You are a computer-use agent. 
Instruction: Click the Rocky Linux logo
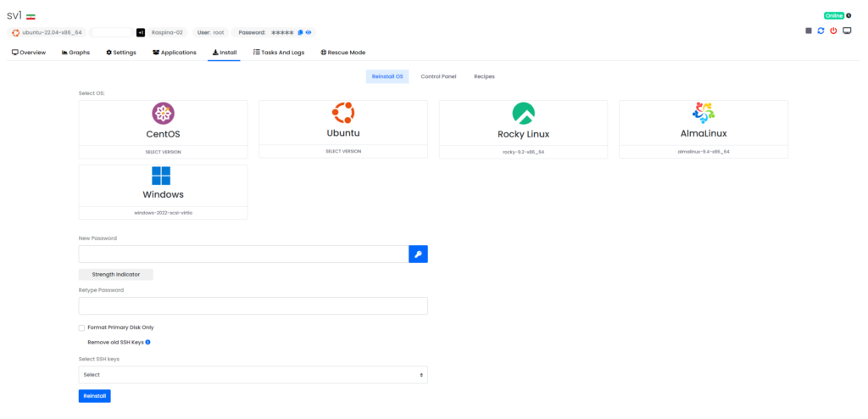point(523,114)
